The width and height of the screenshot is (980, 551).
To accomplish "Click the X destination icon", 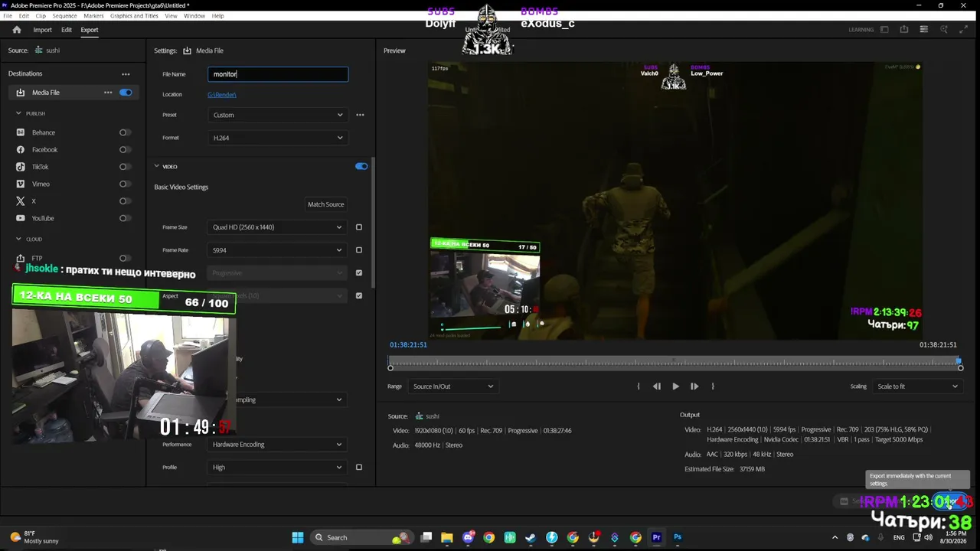I will (21, 201).
